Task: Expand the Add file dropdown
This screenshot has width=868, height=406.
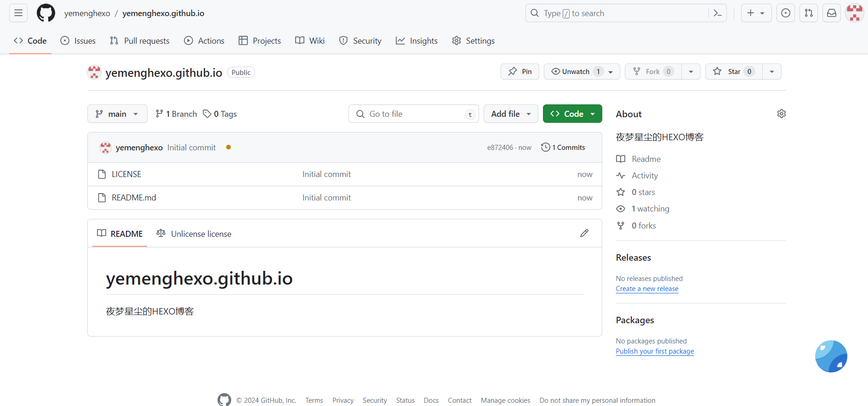Action: click(511, 114)
